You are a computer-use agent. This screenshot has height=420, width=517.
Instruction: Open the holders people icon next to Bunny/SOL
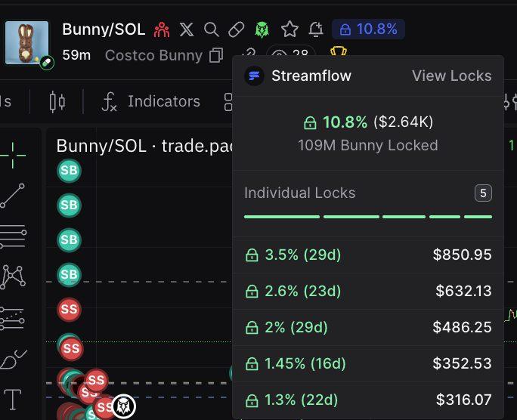162,29
